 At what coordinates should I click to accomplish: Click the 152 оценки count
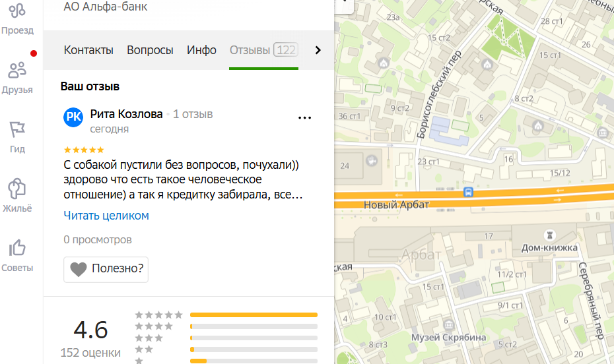(90, 353)
